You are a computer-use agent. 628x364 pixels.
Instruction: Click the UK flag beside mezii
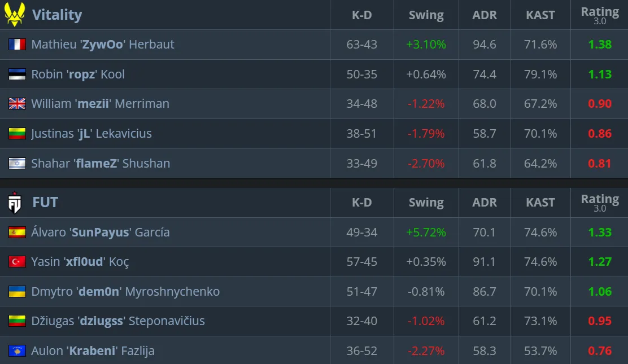pyautogui.click(x=17, y=104)
